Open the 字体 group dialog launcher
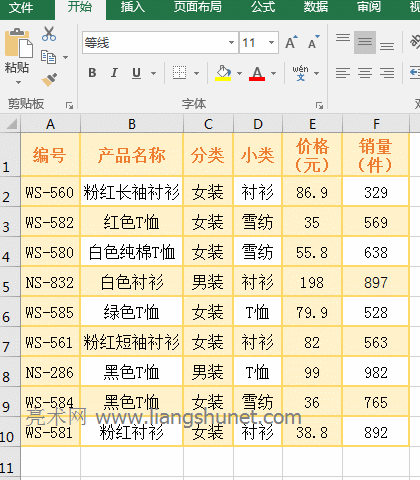The height and width of the screenshot is (480, 420). (x=319, y=105)
